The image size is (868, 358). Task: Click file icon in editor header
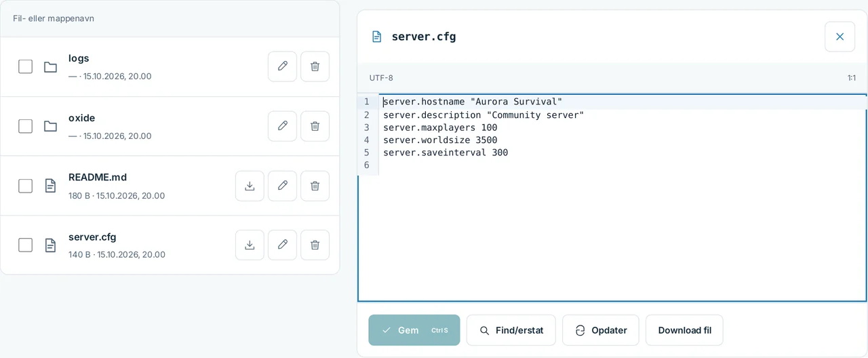376,37
